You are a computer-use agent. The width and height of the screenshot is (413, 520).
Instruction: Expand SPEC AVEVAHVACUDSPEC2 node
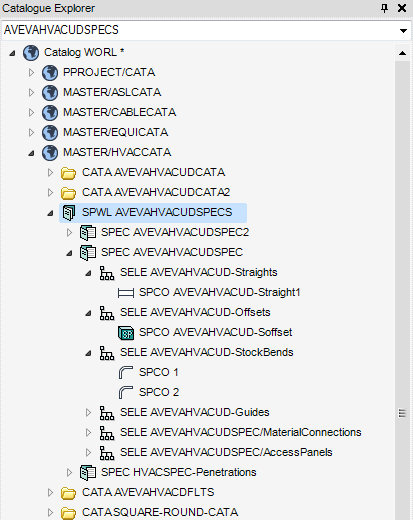69,232
